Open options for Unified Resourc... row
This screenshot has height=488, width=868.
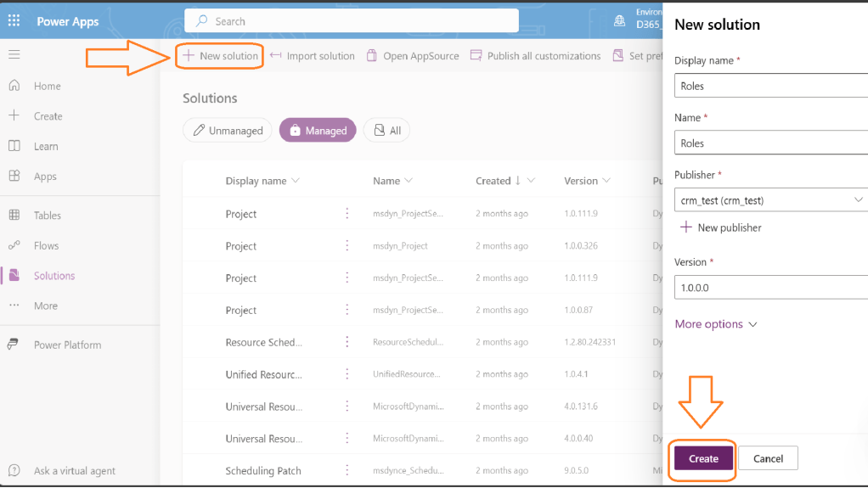point(347,374)
